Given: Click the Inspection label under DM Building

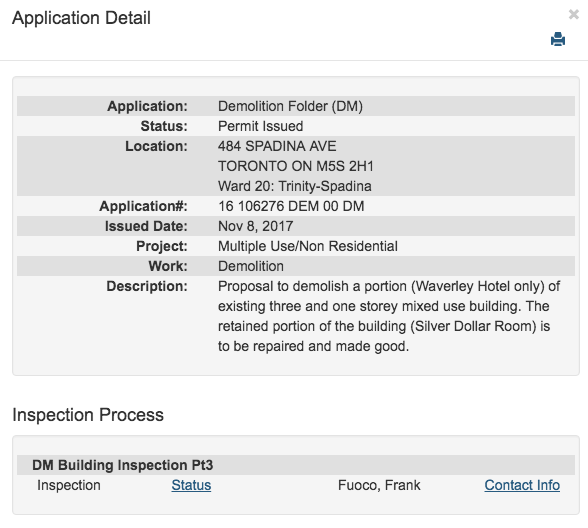Looking at the screenshot, I should (69, 485).
